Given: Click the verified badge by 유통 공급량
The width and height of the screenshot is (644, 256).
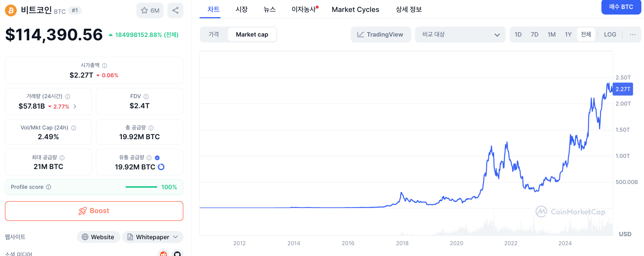Looking at the screenshot, I should tap(157, 157).
